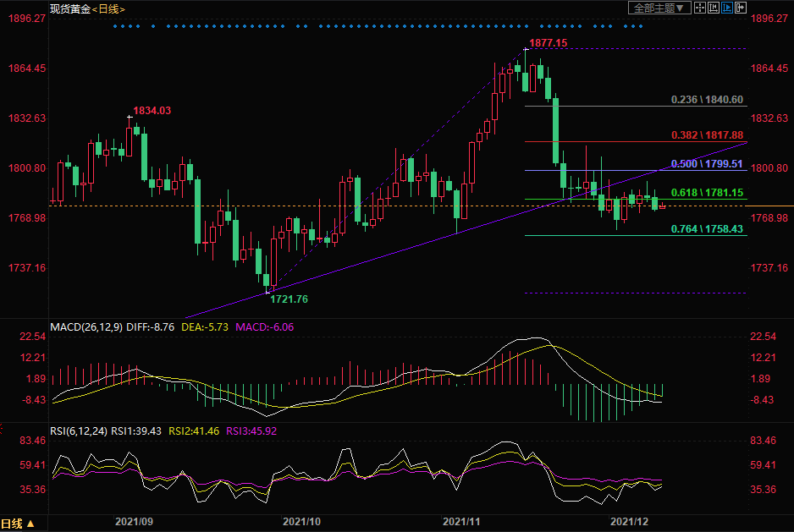
Task: Click the 0.764 \ 1758.43 Fibonacci level
Action: click(x=707, y=229)
